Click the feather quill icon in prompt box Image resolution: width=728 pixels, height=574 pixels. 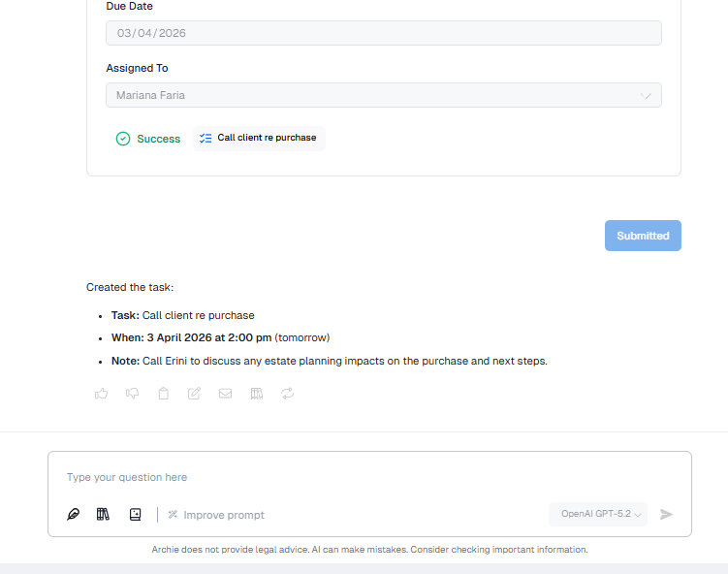[x=73, y=515]
